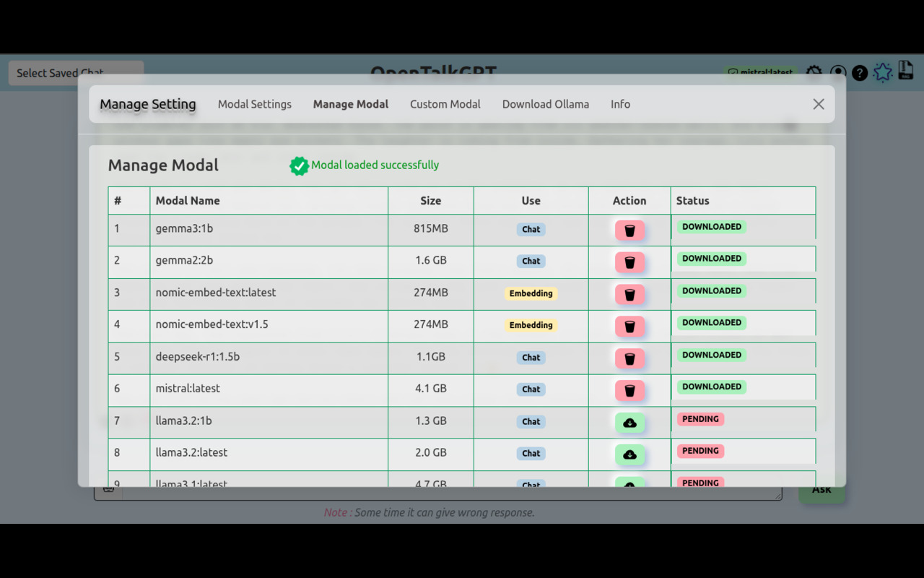This screenshot has width=924, height=578.
Task: Click the 2.0 GB size cell
Action: pos(431,454)
